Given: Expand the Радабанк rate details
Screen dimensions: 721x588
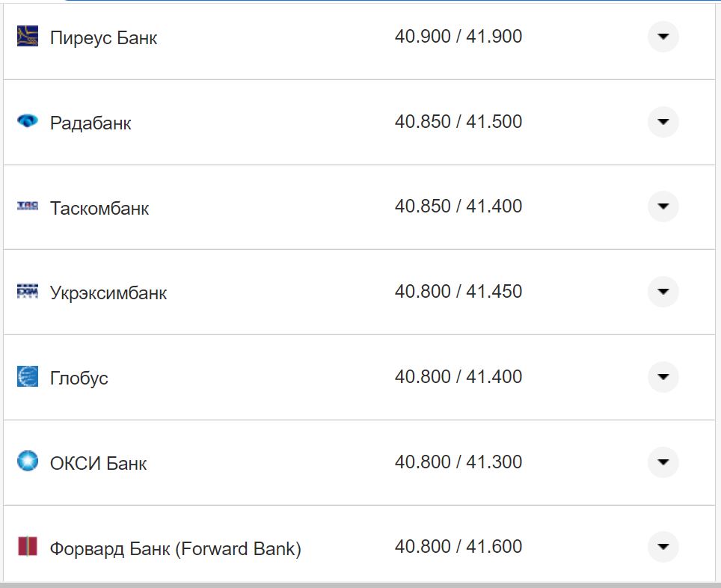Looking at the screenshot, I should click(663, 122).
